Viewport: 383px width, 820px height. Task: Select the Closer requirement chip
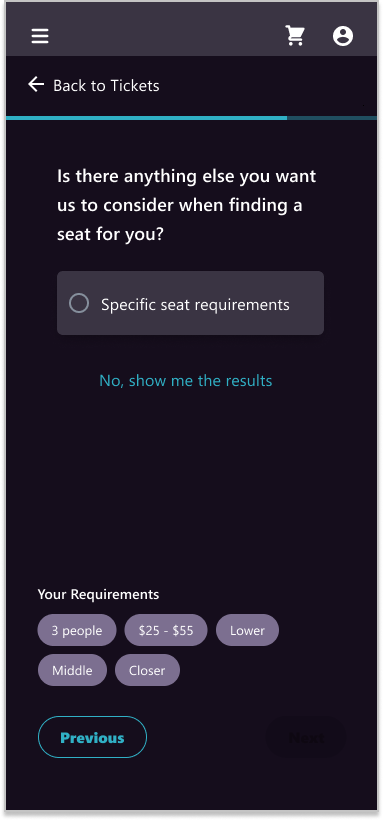point(147,670)
